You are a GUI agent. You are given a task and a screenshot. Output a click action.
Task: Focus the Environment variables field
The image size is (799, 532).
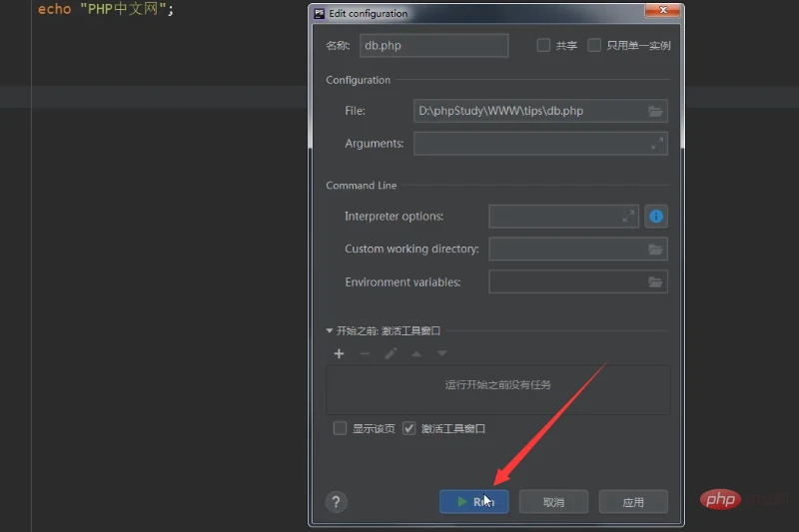(x=578, y=282)
